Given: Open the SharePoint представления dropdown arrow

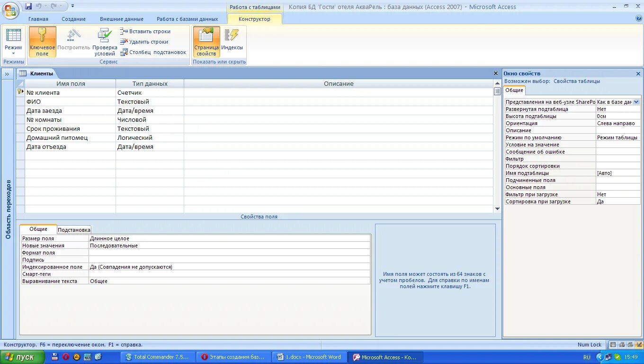Looking at the screenshot, I should 636,102.
